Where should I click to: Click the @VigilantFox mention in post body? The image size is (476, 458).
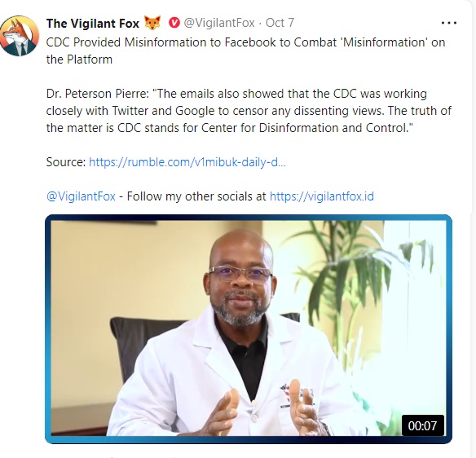81,196
